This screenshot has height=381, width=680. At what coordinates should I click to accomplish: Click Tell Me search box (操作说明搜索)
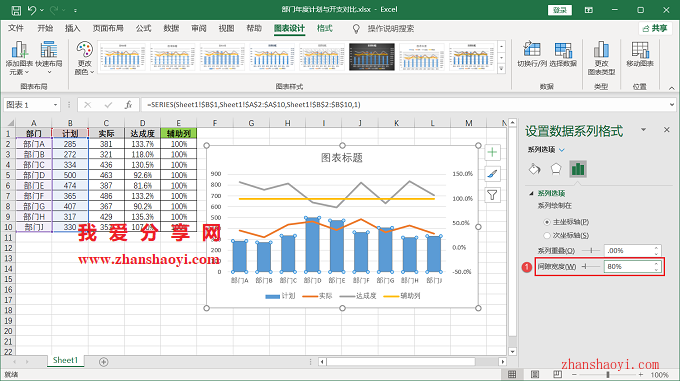391,29
